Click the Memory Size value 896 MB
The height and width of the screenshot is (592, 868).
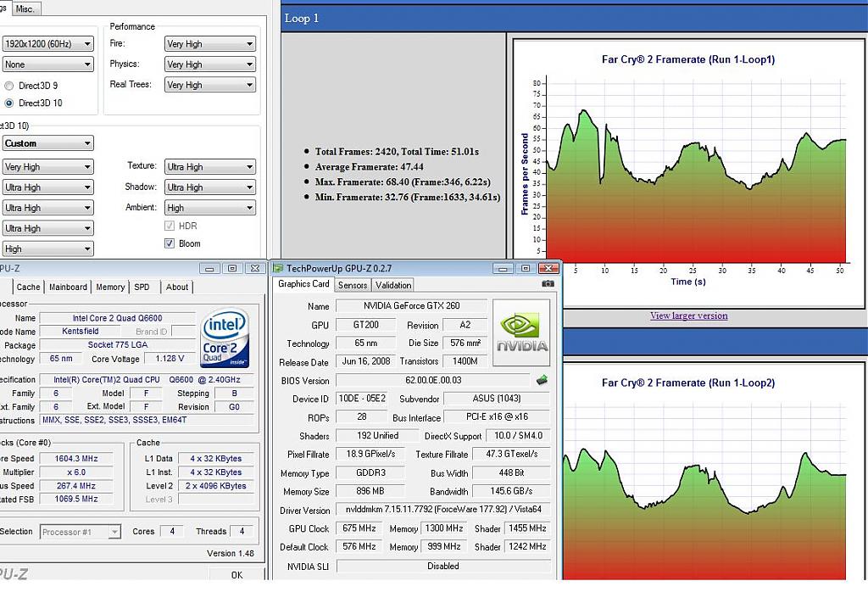tap(370, 491)
